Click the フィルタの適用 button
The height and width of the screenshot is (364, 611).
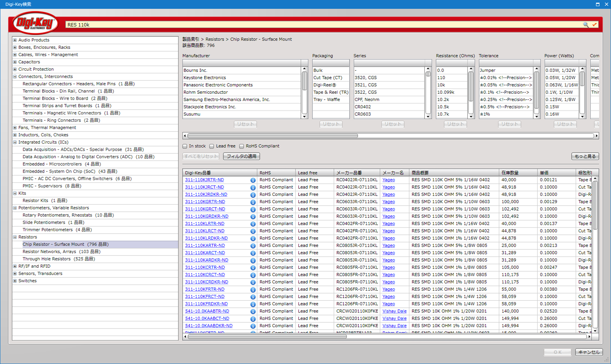241,156
